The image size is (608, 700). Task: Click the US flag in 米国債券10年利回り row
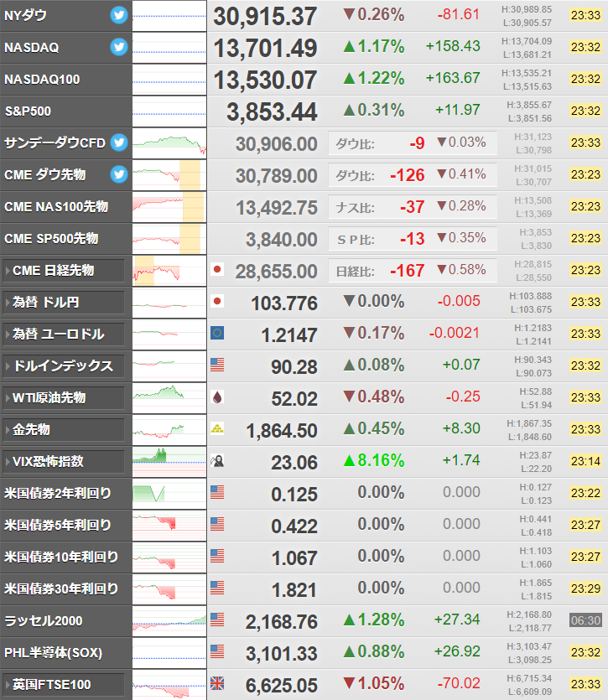point(217,556)
